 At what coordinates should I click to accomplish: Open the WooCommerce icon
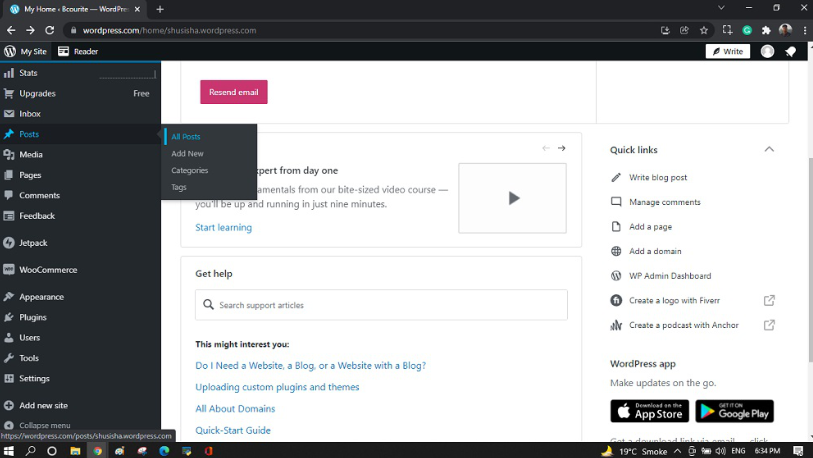click(x=9, y=270)
